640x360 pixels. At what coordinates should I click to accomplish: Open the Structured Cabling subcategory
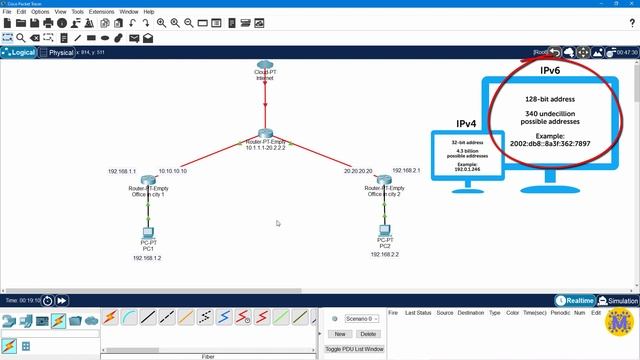tap(26, 346)
